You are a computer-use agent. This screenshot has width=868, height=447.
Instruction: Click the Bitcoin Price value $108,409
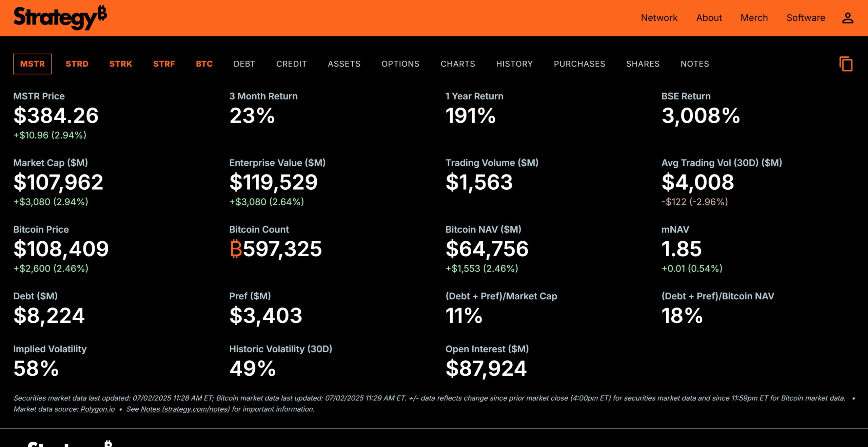click(61, 249)
